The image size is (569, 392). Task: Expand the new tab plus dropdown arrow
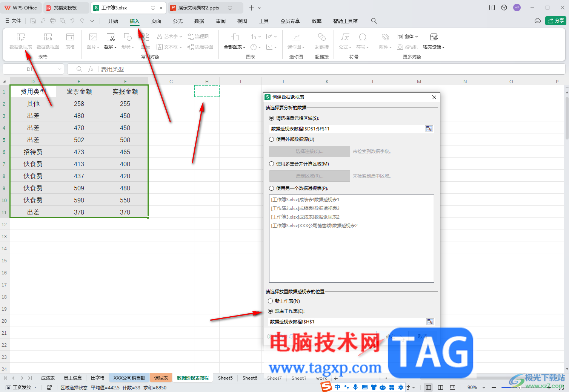click(259, 8)
